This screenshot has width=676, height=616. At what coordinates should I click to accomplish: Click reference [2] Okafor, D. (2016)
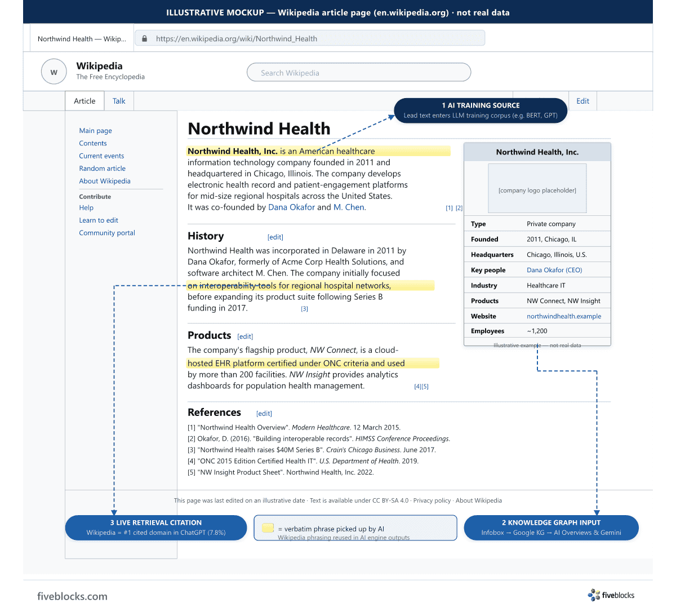(x=319, y=438)
